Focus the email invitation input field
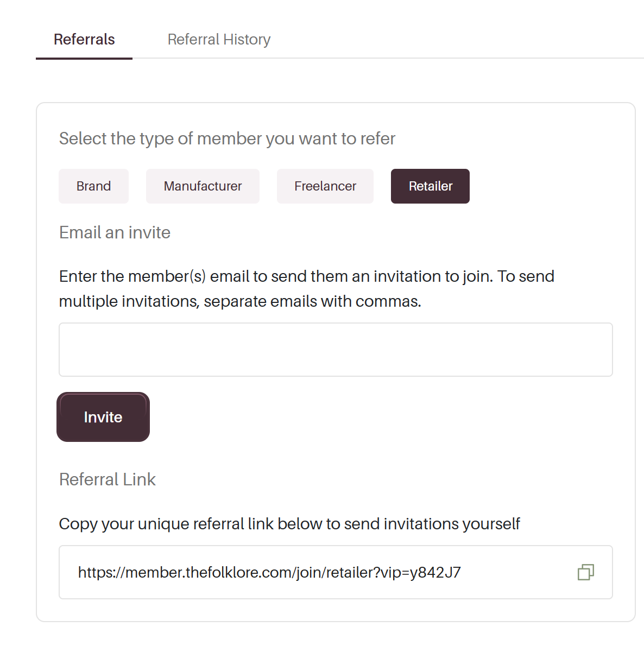The image size is (644, 652). point(336,350)
